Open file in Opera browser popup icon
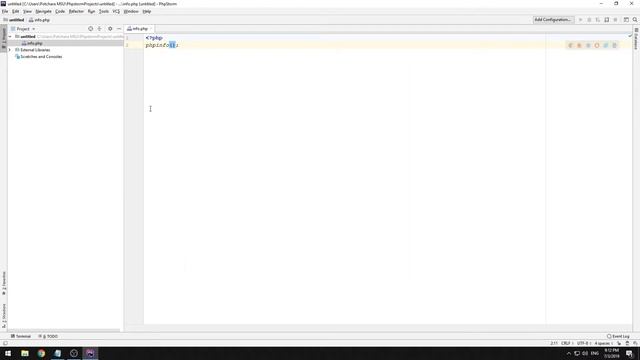The image size is (640, 360). (597, 45)
